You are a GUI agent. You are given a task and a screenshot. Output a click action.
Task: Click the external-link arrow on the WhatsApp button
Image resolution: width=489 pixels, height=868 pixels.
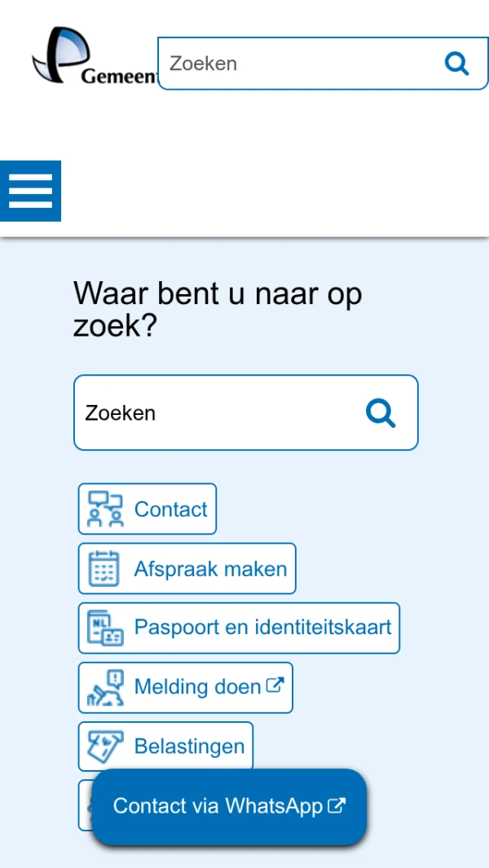[337, 804]
